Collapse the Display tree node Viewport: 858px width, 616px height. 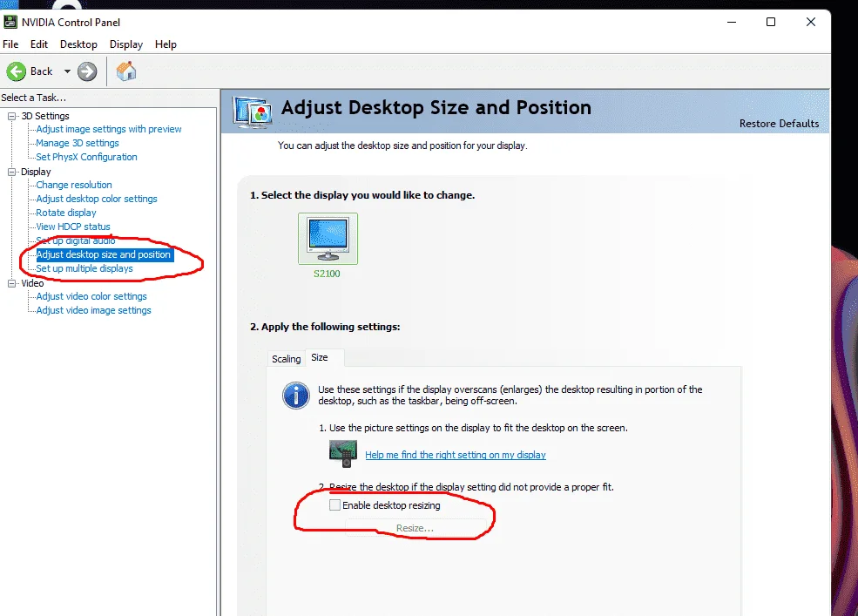pos(11,172)
